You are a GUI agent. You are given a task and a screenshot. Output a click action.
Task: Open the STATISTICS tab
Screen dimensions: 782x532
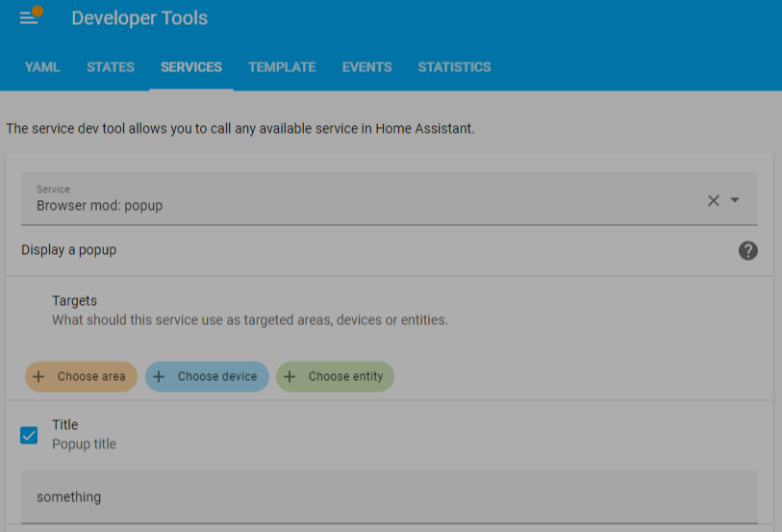click(454, 67)
